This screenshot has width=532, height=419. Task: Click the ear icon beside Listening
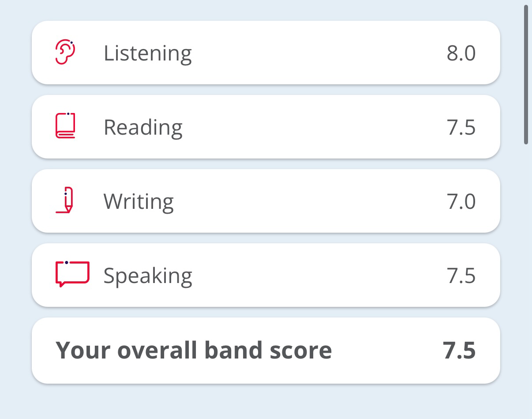(65, 53)
